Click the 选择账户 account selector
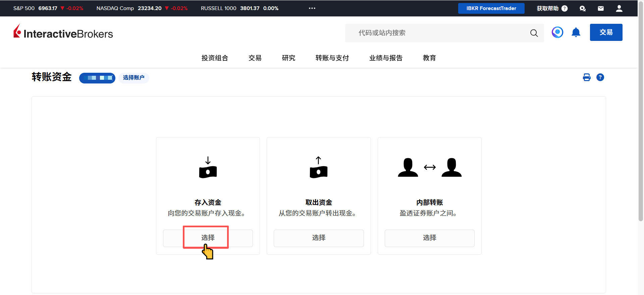 (133, 78)
